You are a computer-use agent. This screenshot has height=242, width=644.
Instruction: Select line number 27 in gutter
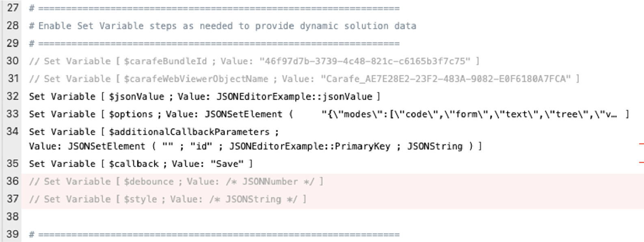pyautogui.click(x=13, y=8)
